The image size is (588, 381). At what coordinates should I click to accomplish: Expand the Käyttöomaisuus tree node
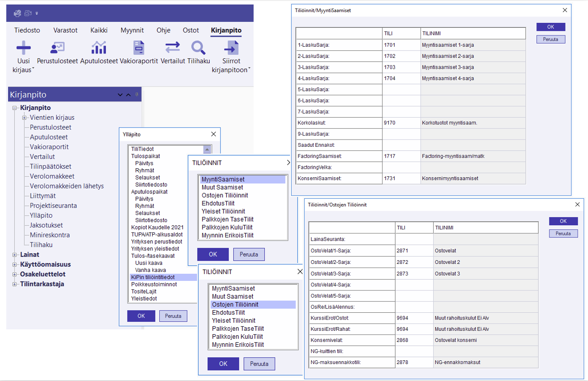pyautogui.click(x=15, y=264)
